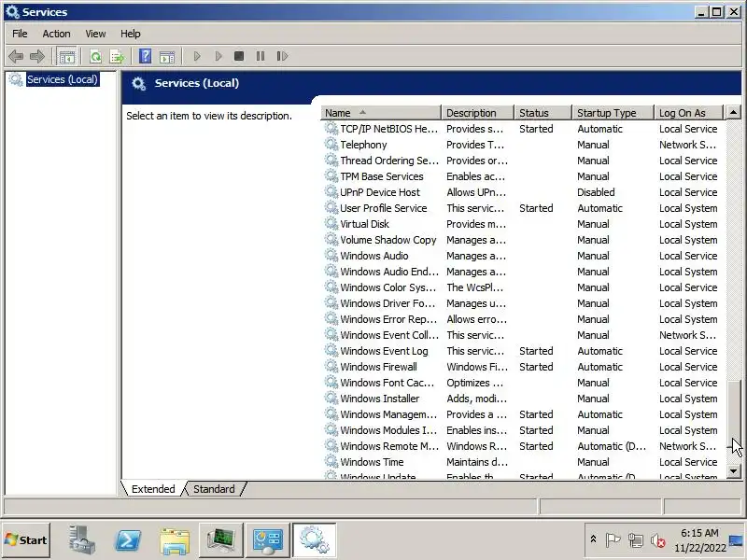Click the Services gears taskbar button
Image resolution: width=747 pixels, height=560 pixels.
pos(315,540)
